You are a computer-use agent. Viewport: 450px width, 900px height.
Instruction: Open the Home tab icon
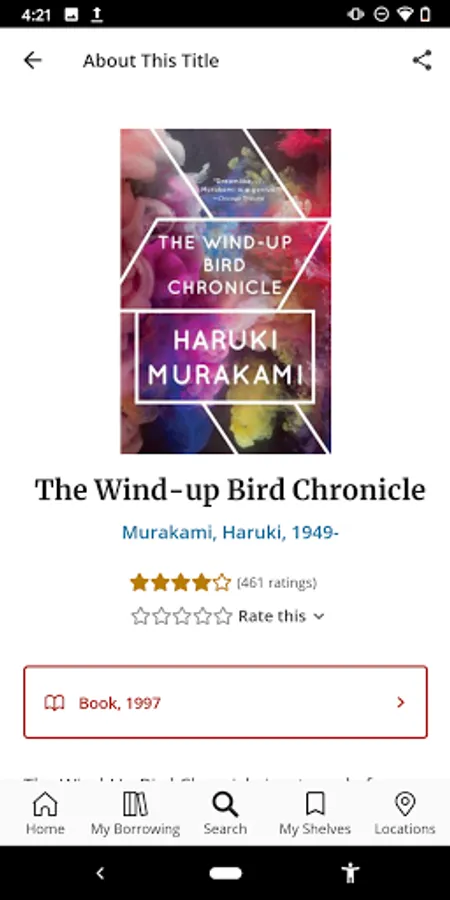pyautogui.click(x=45, y=804)
